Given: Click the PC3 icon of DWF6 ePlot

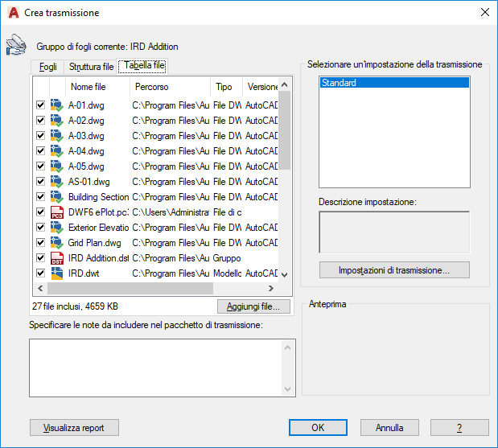Looking at the screenshot, I should click(57, 212).
